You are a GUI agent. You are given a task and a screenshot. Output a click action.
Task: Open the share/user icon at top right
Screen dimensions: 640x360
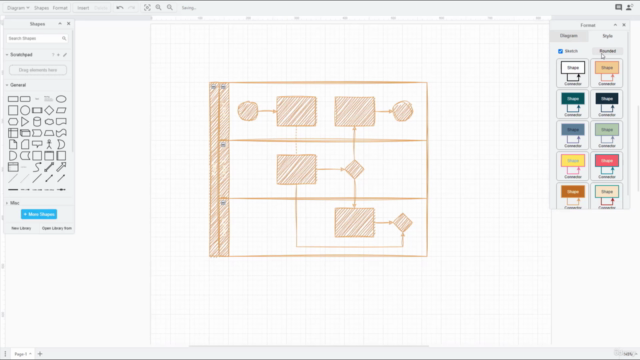point(629,7)
